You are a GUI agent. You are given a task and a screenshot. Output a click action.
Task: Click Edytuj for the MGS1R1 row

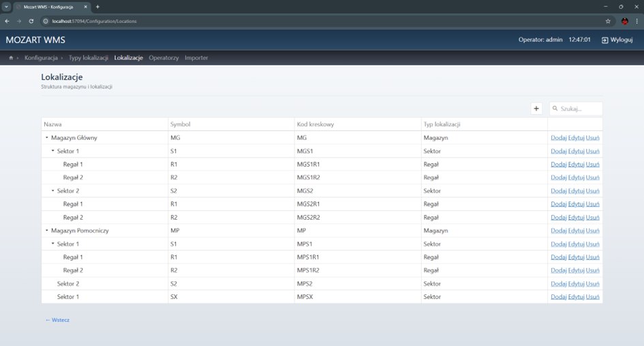pyautogui.click(x=576, y=164)
